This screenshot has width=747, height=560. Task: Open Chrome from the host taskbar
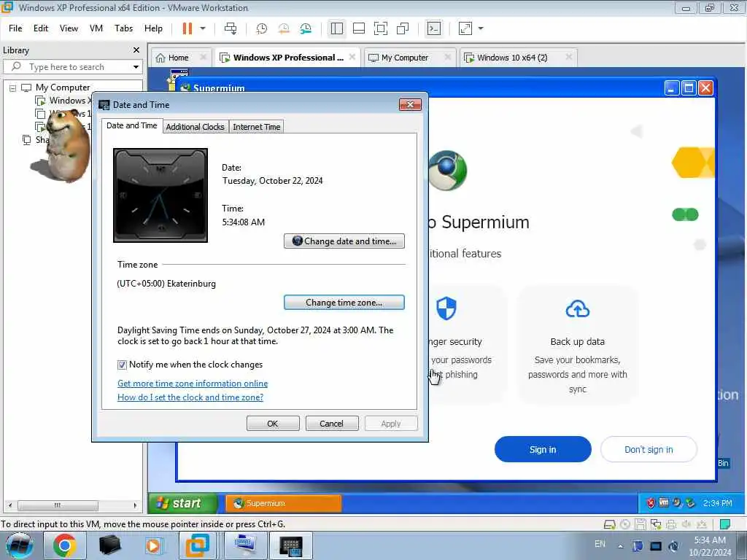coord(65,545)
